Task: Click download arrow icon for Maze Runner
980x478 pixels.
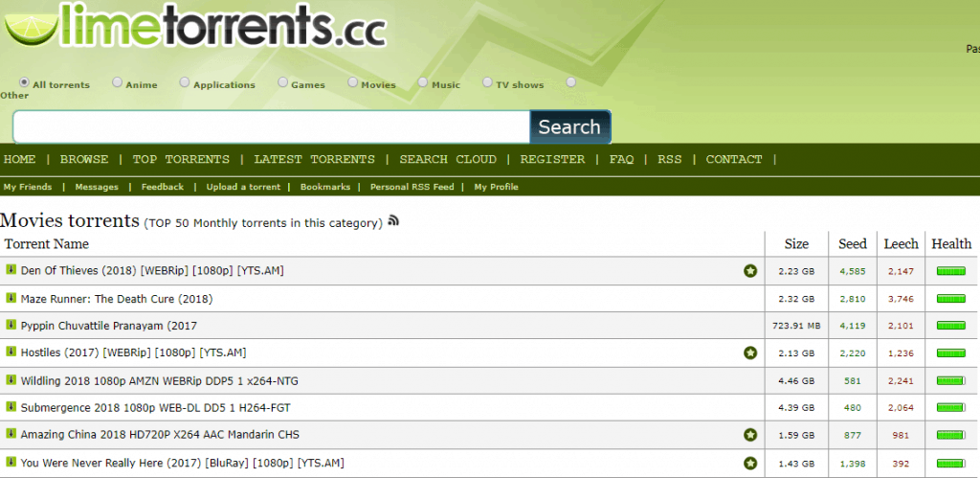Action: (11, 299)
